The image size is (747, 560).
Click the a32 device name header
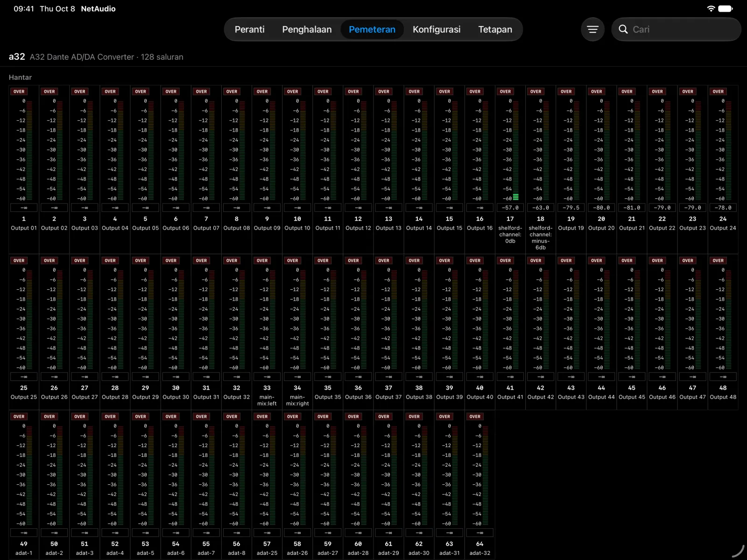click(17, 56)
